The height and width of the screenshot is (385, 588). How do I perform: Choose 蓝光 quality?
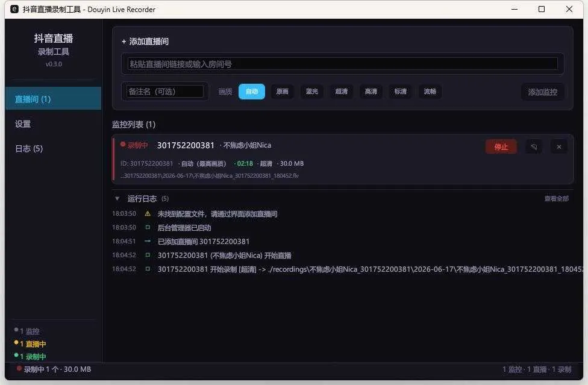point(311,92)
